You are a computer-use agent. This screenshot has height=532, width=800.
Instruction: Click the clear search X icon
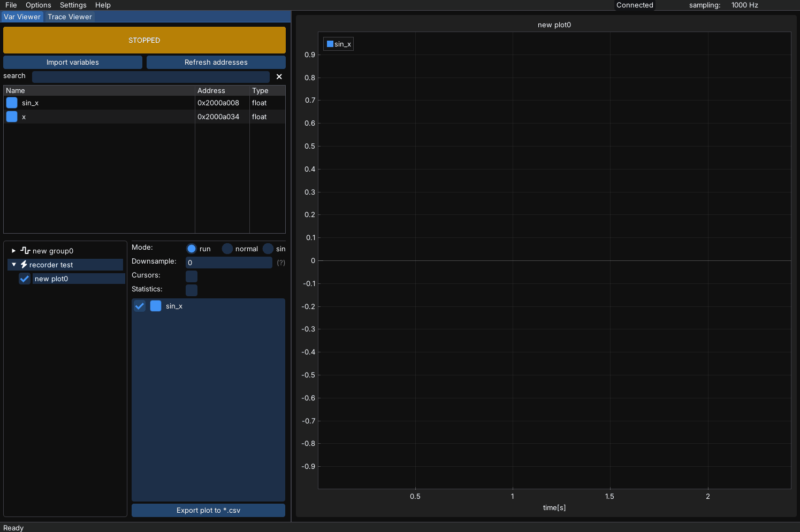pyautogui.click(x=279, y=76)
